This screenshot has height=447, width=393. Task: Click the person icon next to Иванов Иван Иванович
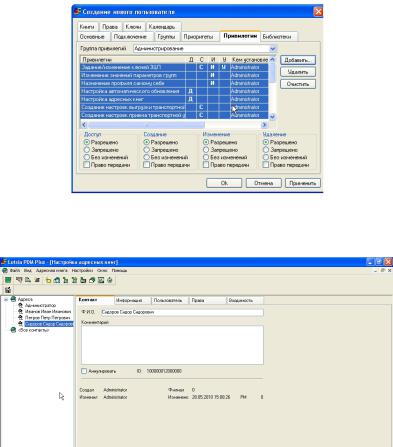coord(21,311)
